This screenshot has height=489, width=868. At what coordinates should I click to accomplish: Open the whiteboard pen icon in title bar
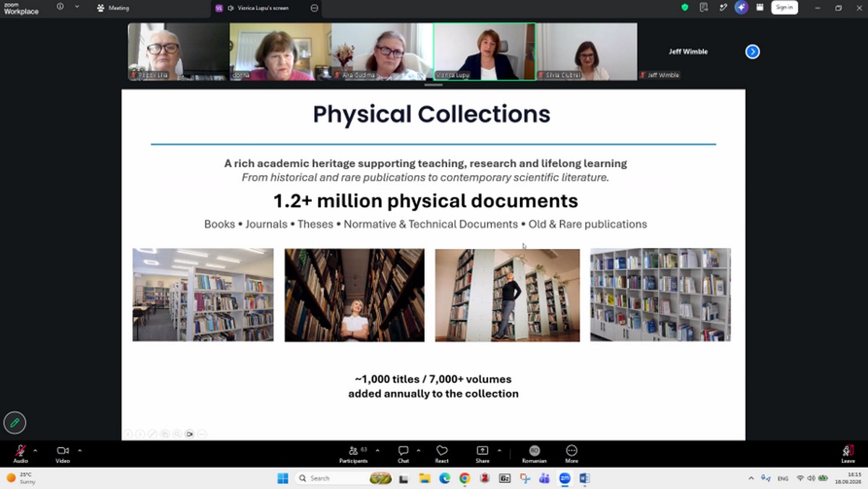(x=723, y=7)
